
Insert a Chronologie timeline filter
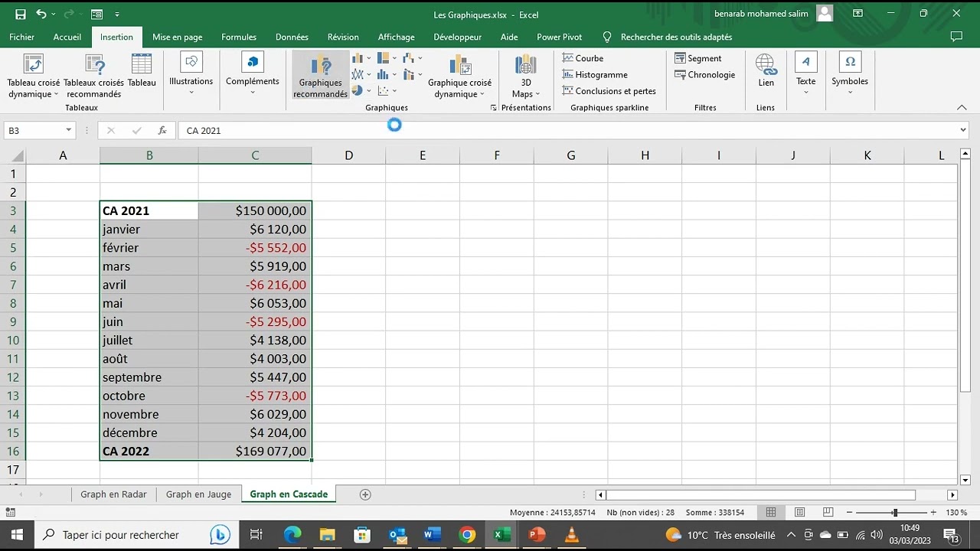click(704, 74)
